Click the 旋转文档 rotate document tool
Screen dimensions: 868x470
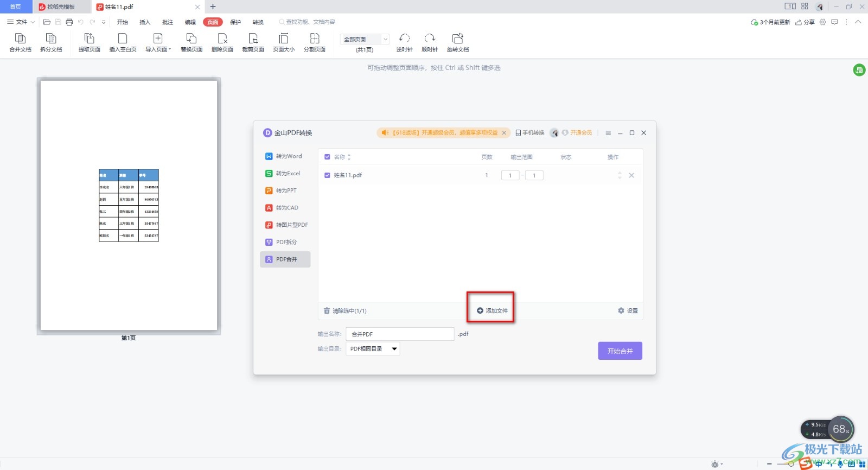click(458, 42)
